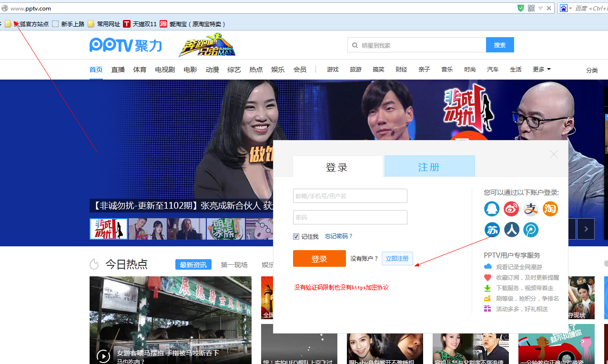Log in with the Suning icon
The image size is (608, 364).
point(492,230)
